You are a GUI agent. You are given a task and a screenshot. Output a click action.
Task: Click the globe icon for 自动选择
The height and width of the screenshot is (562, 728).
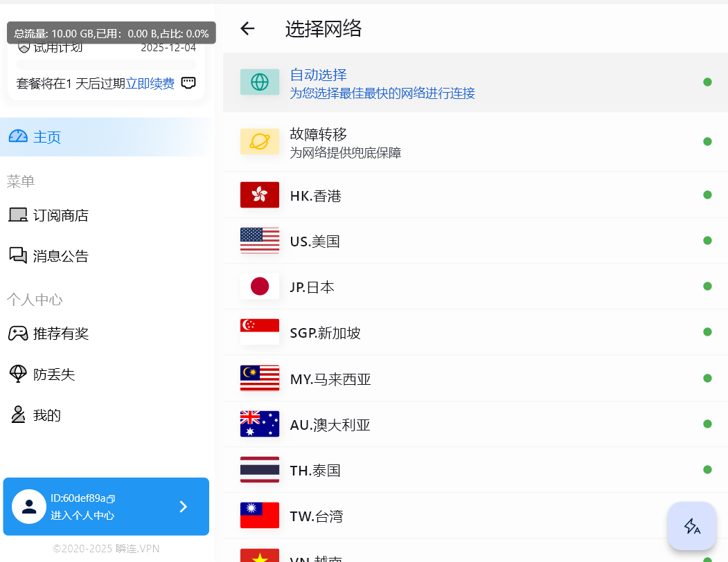259,82
